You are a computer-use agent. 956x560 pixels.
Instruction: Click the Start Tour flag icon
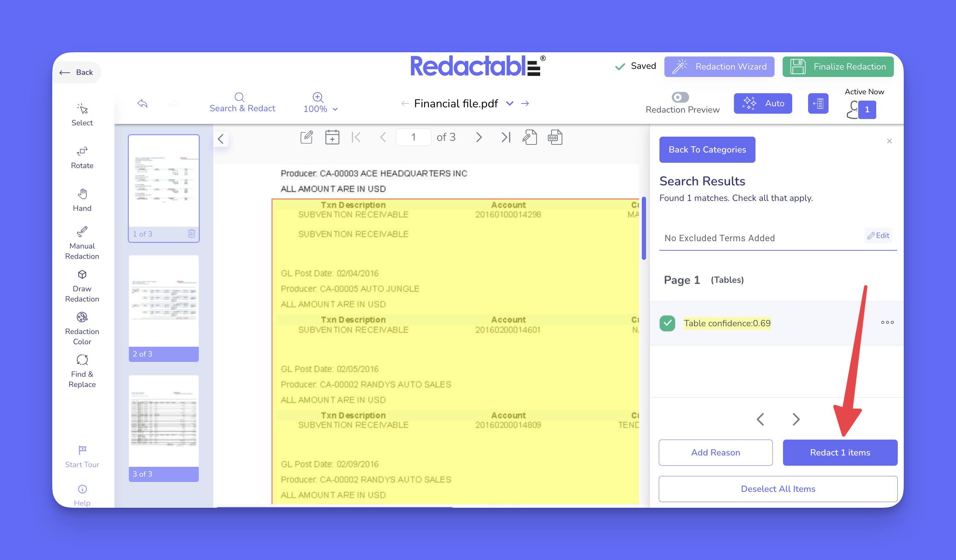tap(82, 450)
